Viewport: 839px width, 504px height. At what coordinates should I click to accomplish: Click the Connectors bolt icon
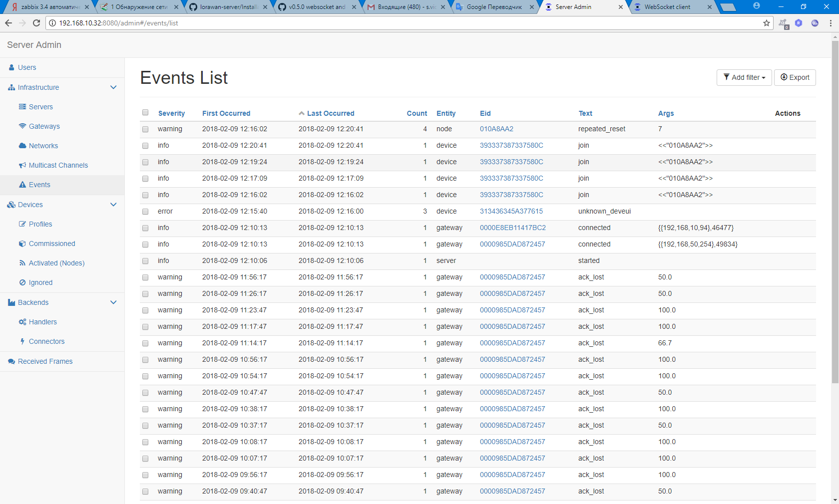point(22,341)
